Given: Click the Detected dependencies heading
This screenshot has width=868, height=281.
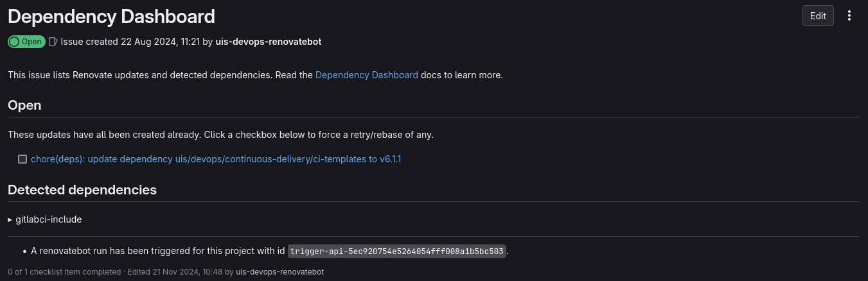Looking at the screenshot, I should coord(82,190).
